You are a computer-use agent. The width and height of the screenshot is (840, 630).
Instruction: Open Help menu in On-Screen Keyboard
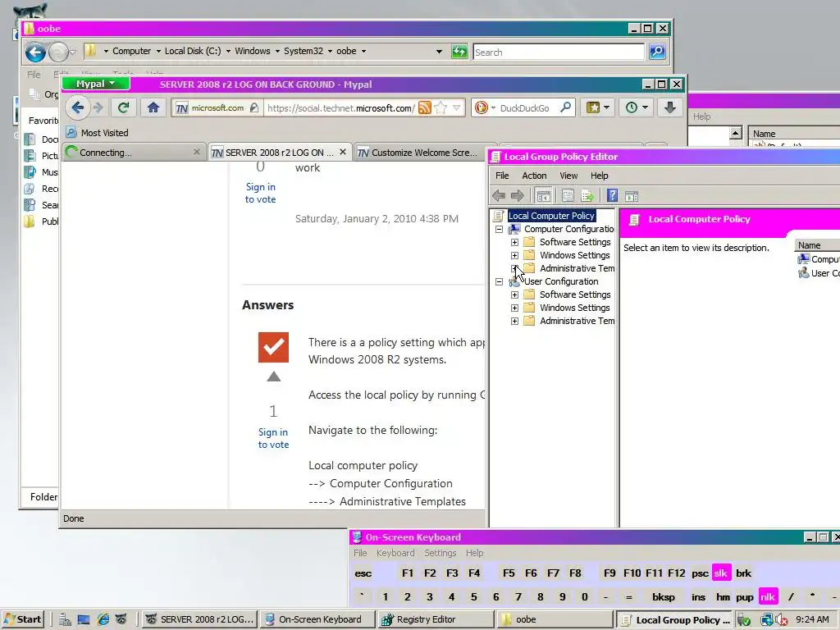tap(474, 553)
